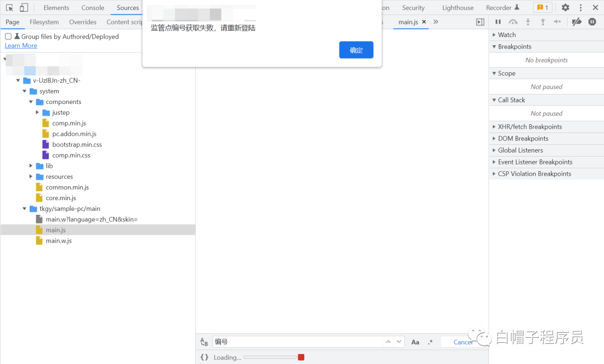Show more editor tabs chevron
Screen dimensions: 604x364
click(436, 22)
